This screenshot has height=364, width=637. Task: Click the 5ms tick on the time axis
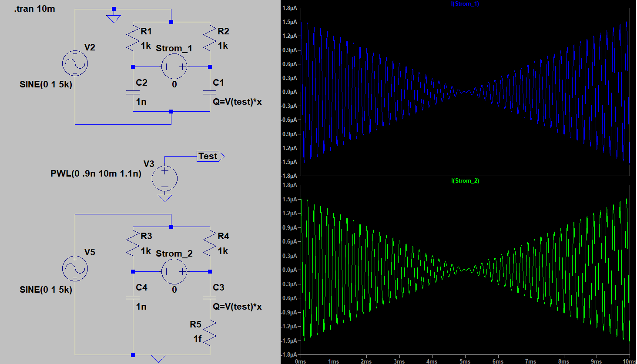[x=465, y=361]
